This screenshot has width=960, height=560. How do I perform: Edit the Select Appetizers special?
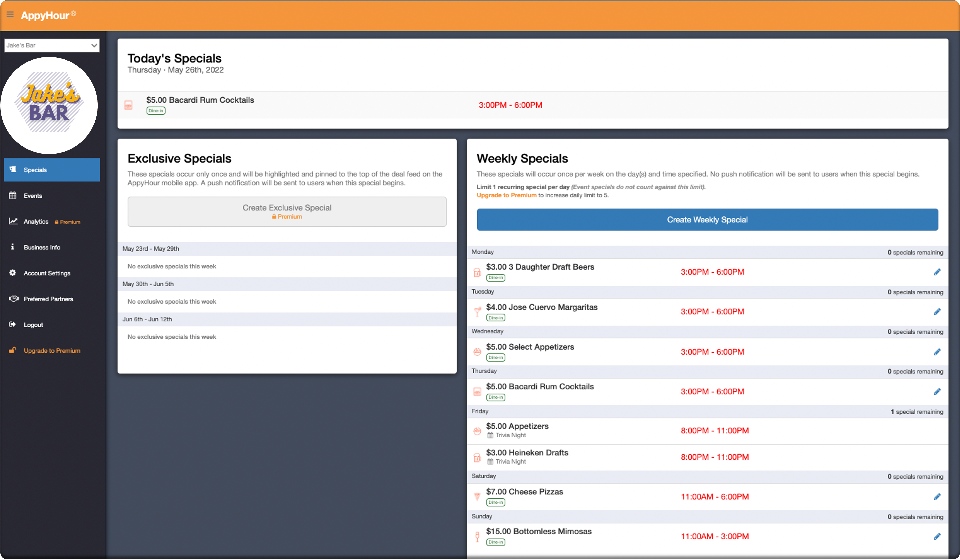point(937,352)
